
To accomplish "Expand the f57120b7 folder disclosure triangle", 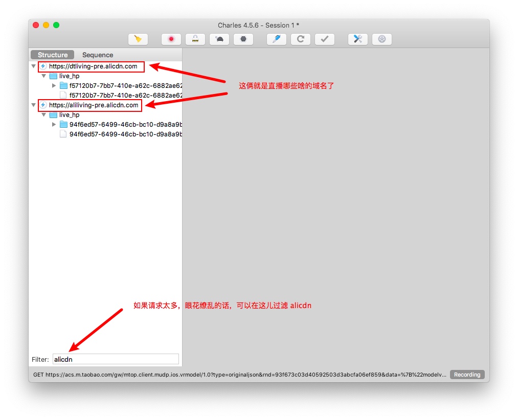I will 54,86.
